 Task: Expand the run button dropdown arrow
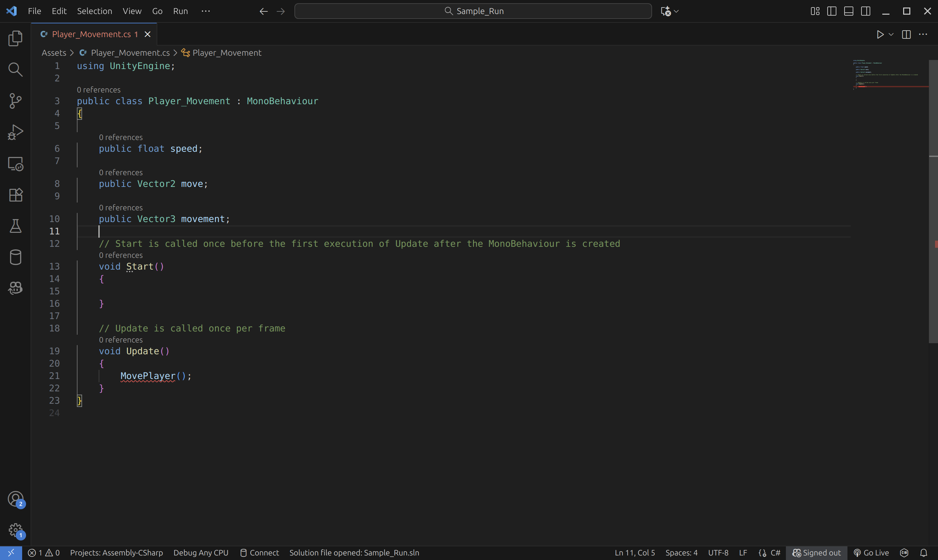pyautogui.click(x=891, y=34)
